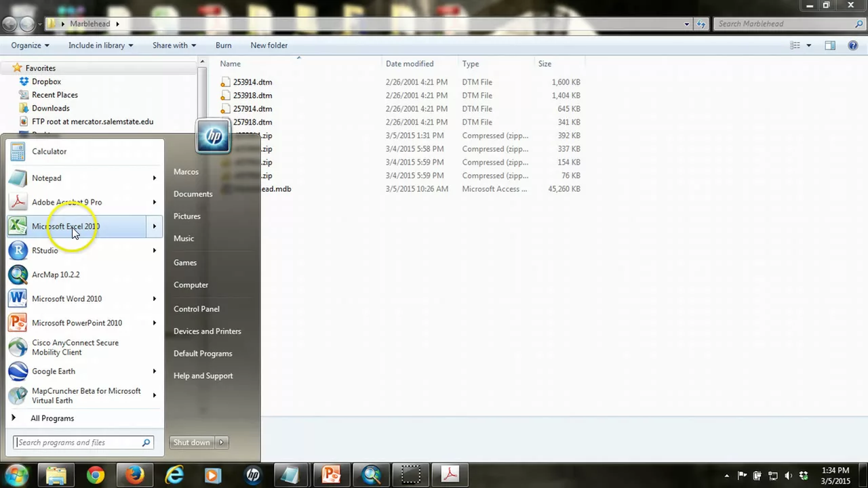Open the view options dropdown arrow

(808, 45)
